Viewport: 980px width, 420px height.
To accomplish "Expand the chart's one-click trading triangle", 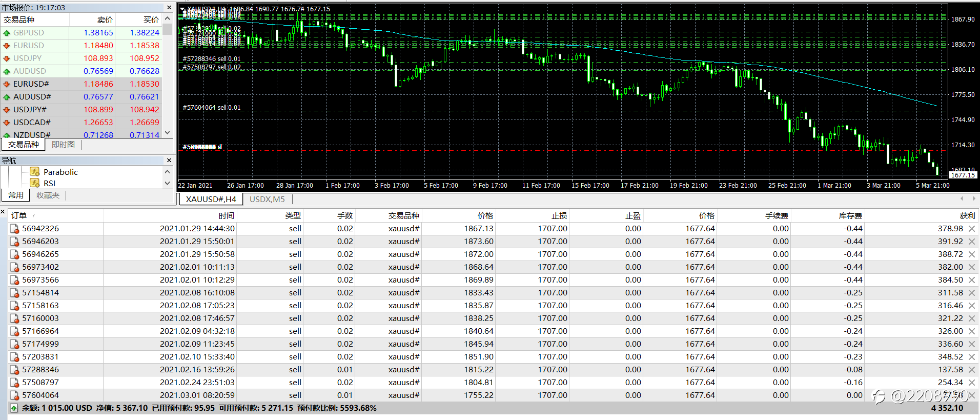I will click(x=183, y=9).
